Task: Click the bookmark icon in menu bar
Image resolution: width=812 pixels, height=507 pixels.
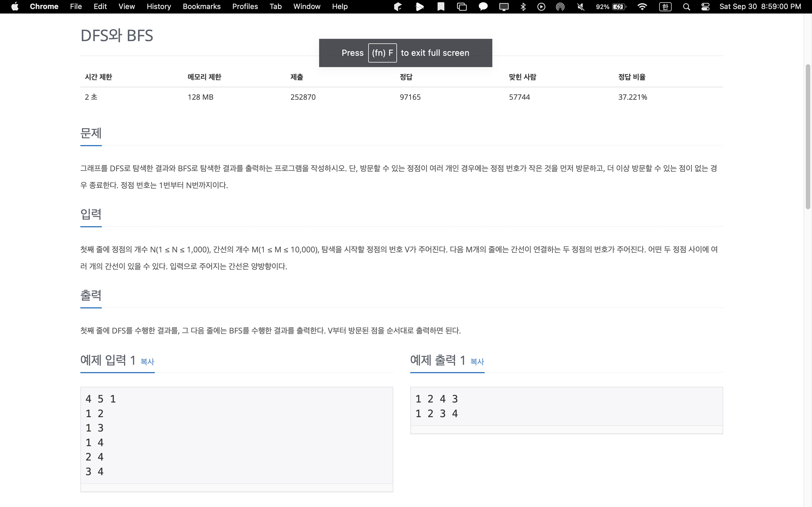Action: (441, 7)
